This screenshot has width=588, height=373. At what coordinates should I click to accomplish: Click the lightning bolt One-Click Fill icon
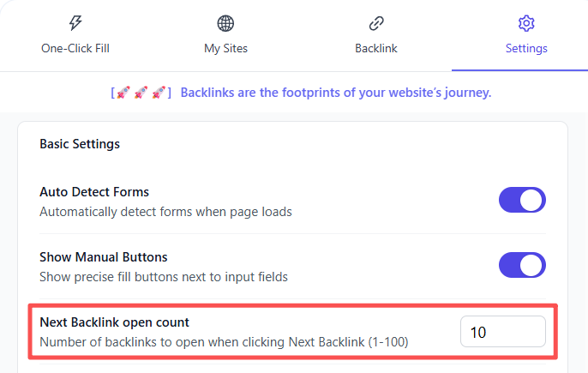pos(75,23)
